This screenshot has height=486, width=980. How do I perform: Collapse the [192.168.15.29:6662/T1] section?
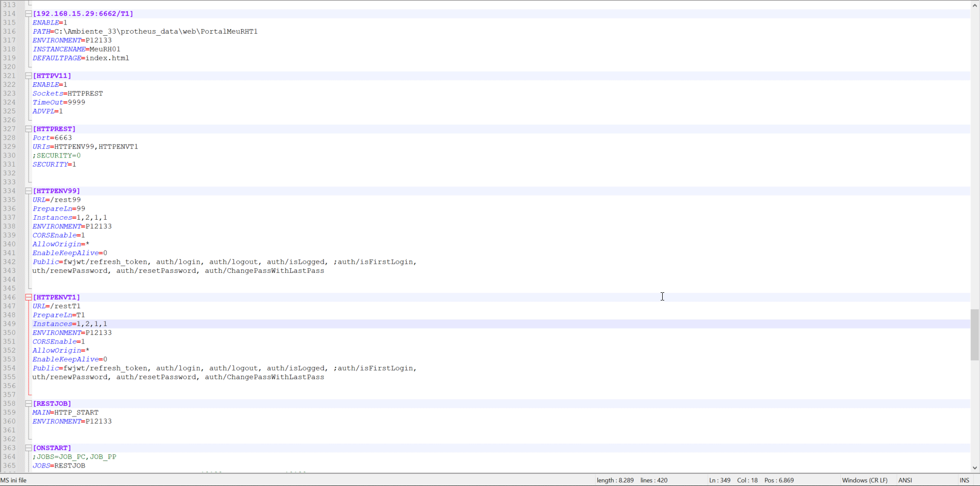pyautogui.click(x=29, y=14)
